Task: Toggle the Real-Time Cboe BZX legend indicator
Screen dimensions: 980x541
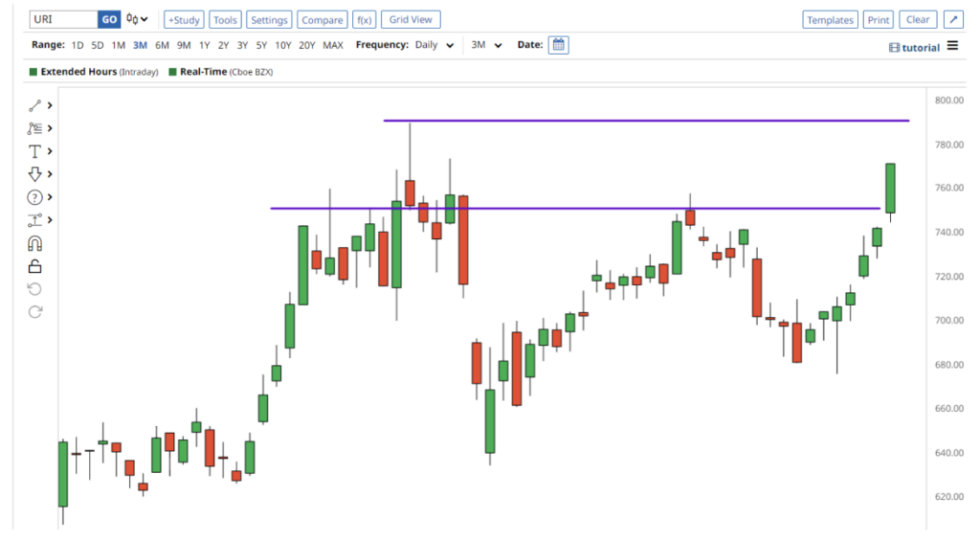Action: click(221, 72)
